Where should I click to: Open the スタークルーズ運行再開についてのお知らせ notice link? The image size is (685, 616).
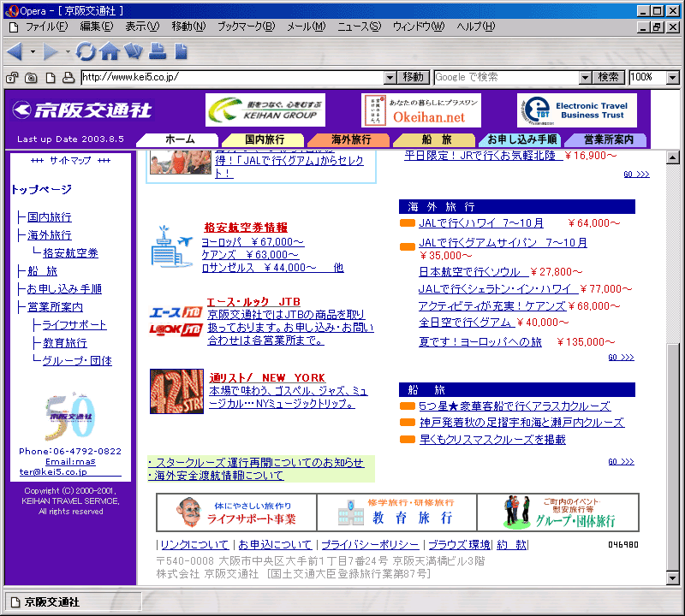point(256,463)
